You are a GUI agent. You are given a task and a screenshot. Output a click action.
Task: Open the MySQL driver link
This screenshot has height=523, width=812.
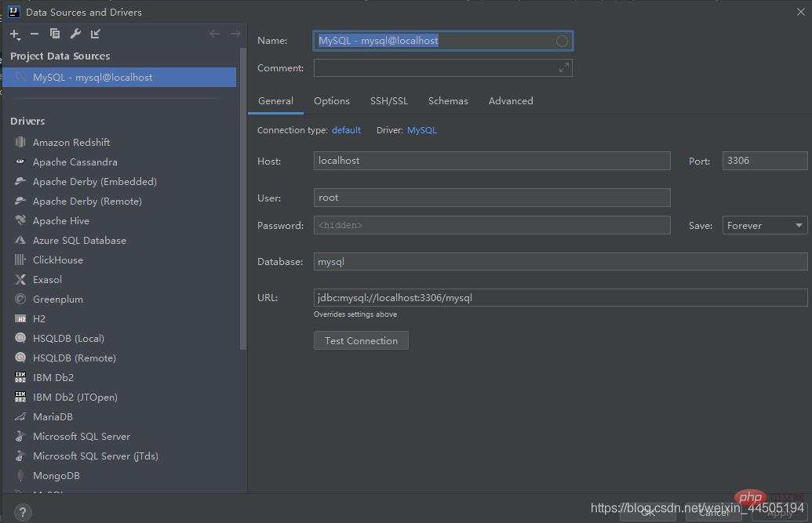(421, 130)
